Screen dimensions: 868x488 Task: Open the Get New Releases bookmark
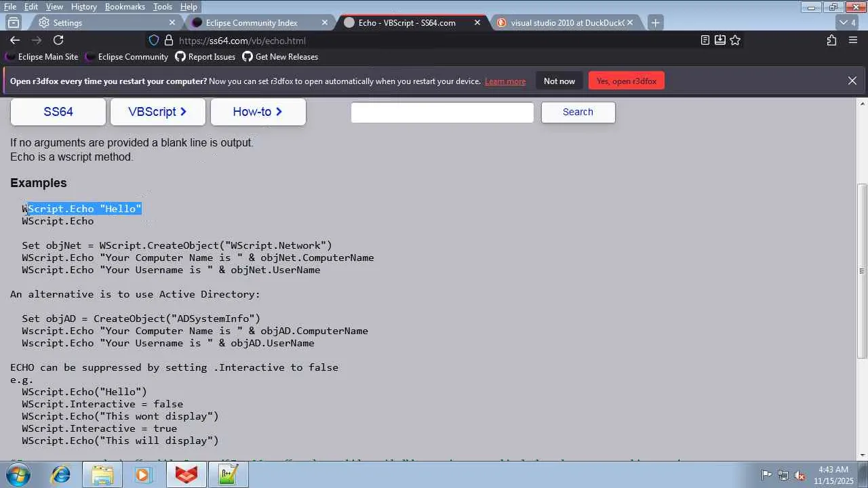point(280,57)
